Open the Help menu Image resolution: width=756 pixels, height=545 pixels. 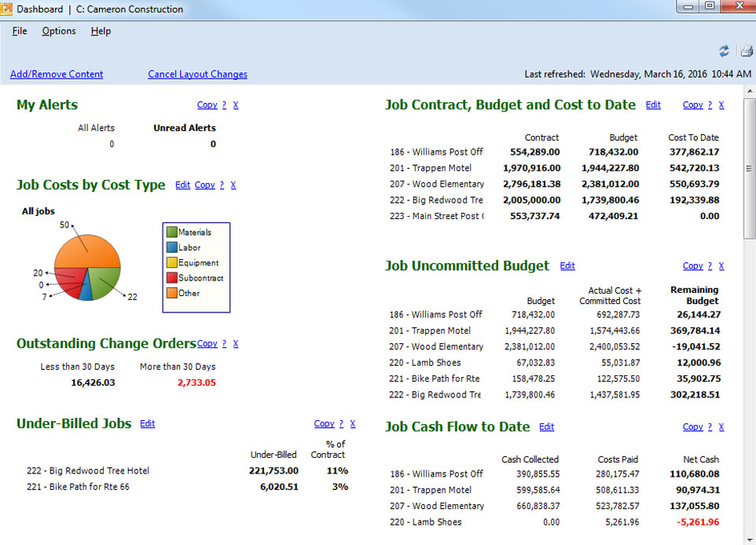[101, 31]
